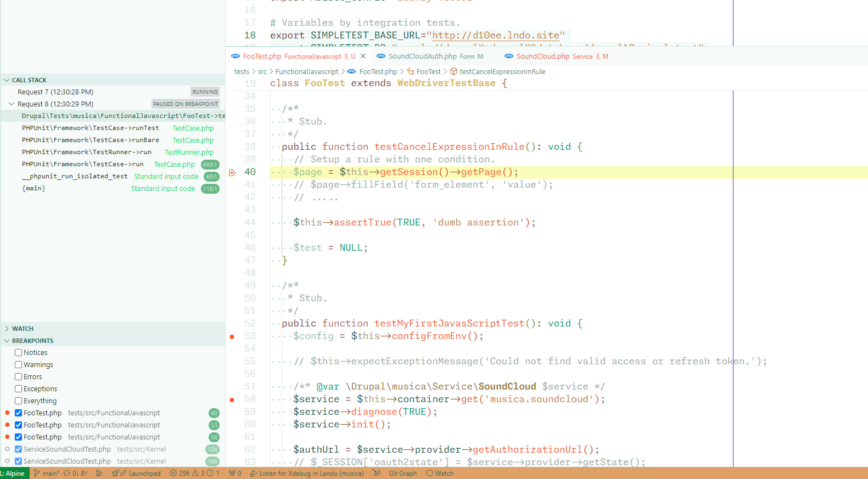Close the FooTest.php editor tab
Screen dimensions: 868x479
click(x=363, y=57)
